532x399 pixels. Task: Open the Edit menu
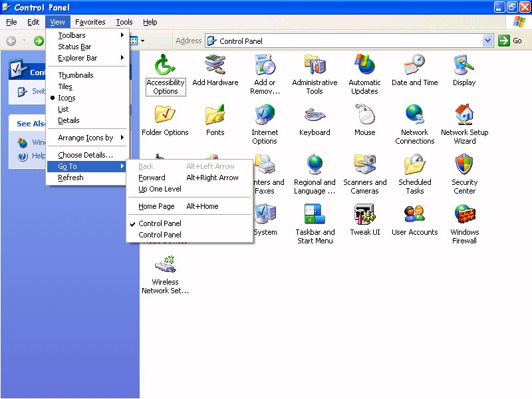click(33, 22)
